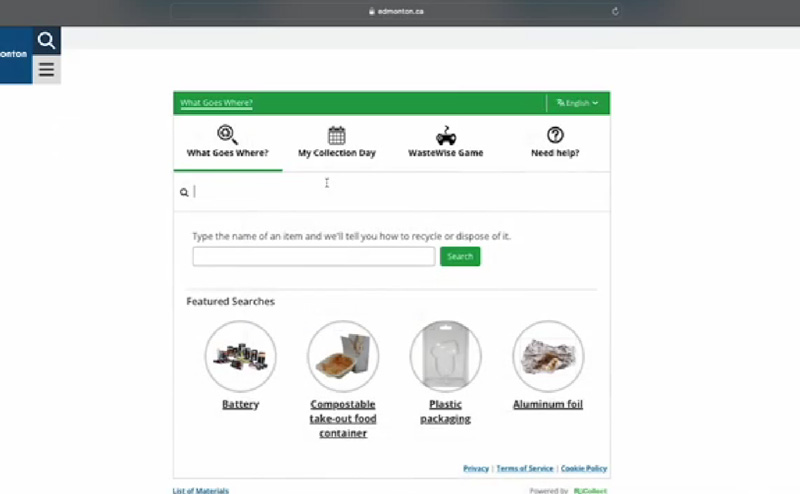This screenshot has width=800, height=494.
Task: Click the What Goes Where header link
Action: 216,103
